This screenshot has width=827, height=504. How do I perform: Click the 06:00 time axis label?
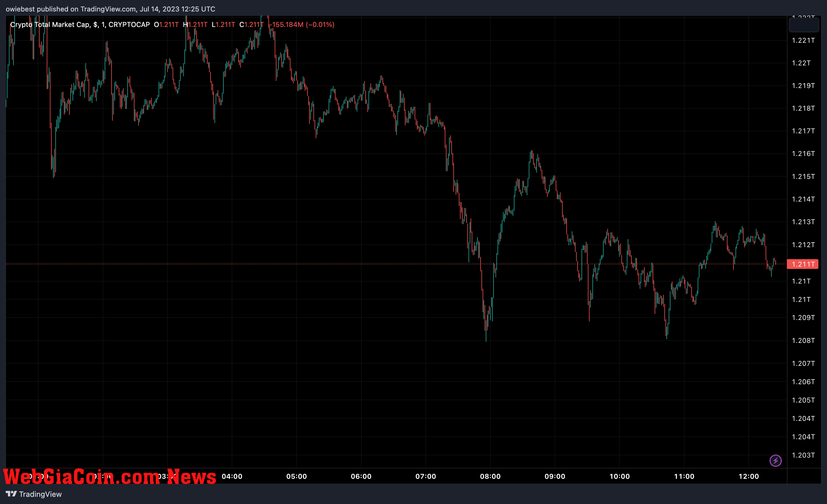[x=361, y=476]
